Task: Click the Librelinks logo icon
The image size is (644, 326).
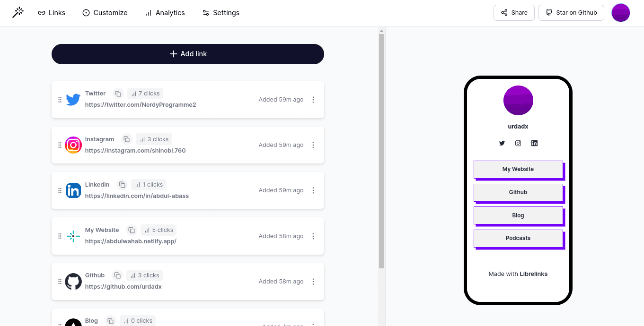Action: click(x=18, y=12)
